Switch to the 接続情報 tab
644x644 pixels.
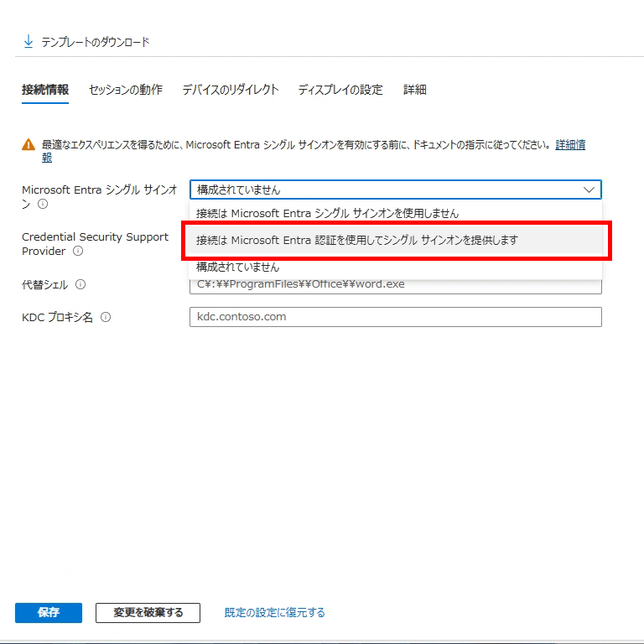point(45,90)
